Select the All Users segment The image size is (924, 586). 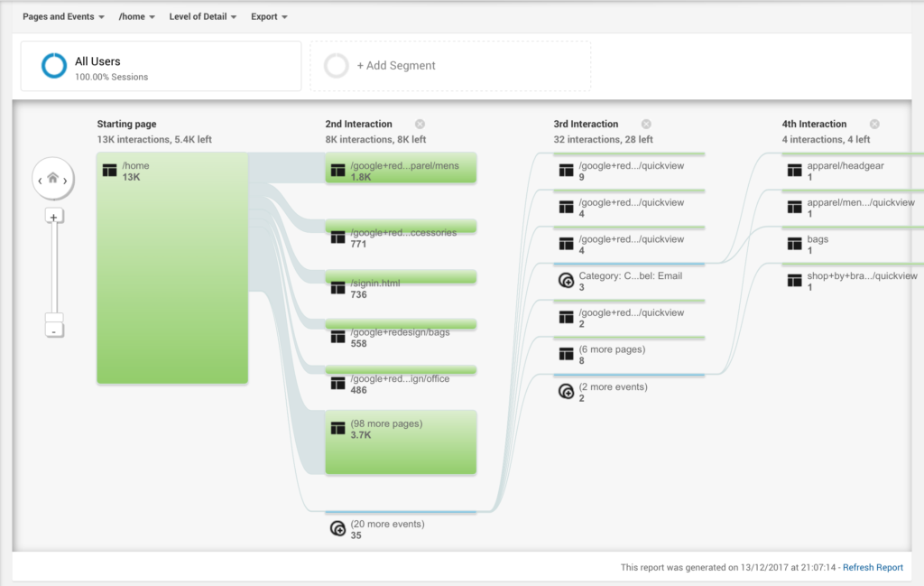point(161,66)
